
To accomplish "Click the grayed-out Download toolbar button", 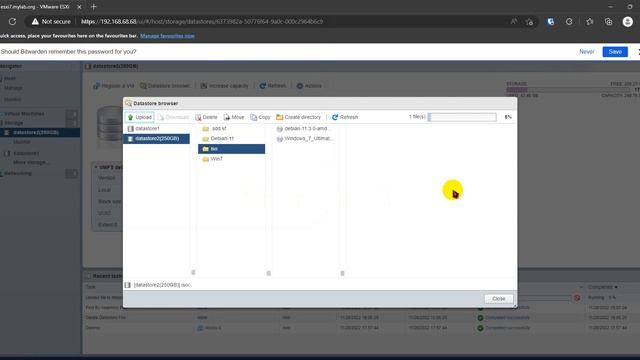I will point(173,117).
